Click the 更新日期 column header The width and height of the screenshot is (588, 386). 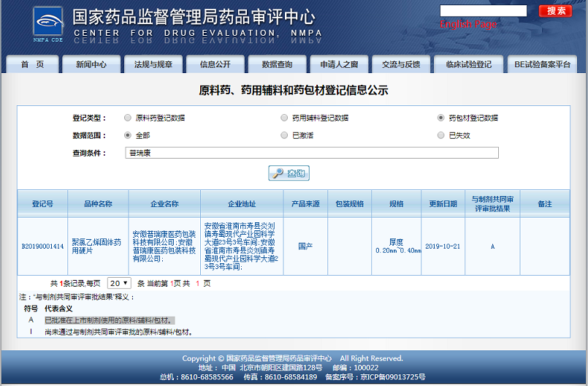tap(443, 204)
